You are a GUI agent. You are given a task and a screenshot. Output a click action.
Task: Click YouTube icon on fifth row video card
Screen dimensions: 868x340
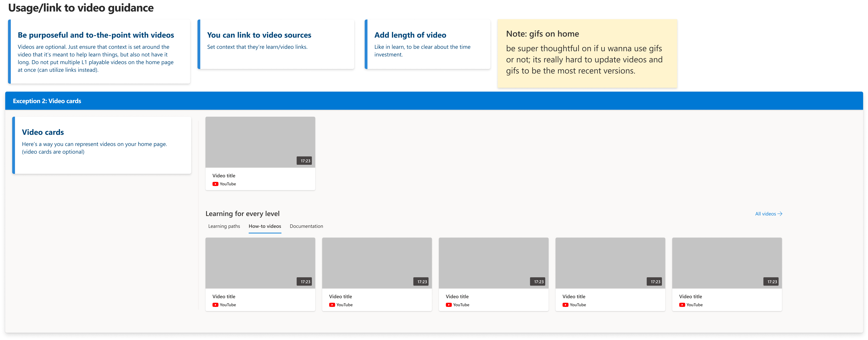tap(682, 305)
